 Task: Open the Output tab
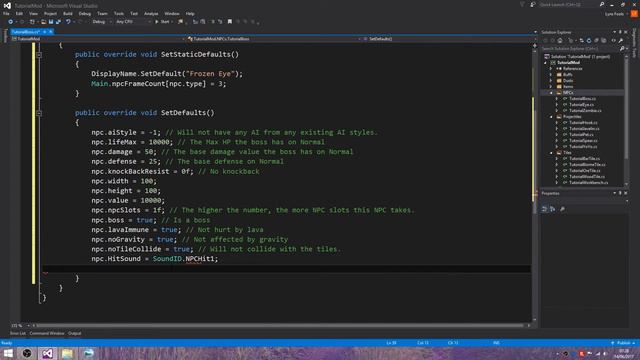(74, 333)
